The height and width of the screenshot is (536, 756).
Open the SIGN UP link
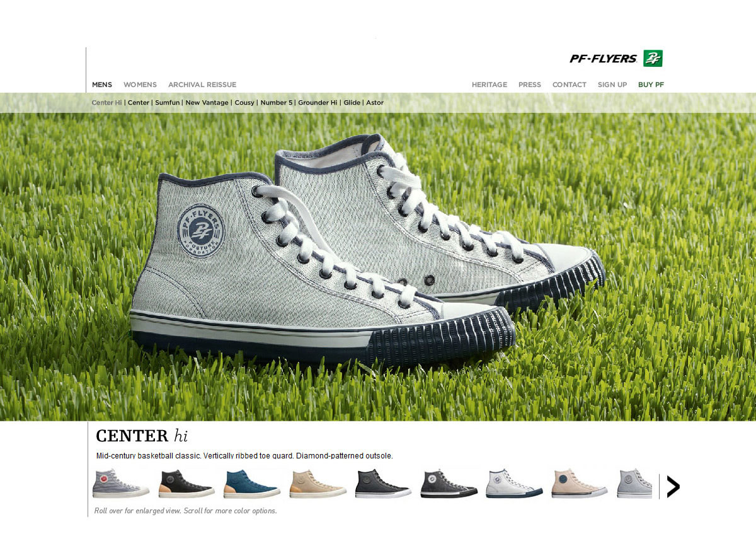[x=612, y=84]
